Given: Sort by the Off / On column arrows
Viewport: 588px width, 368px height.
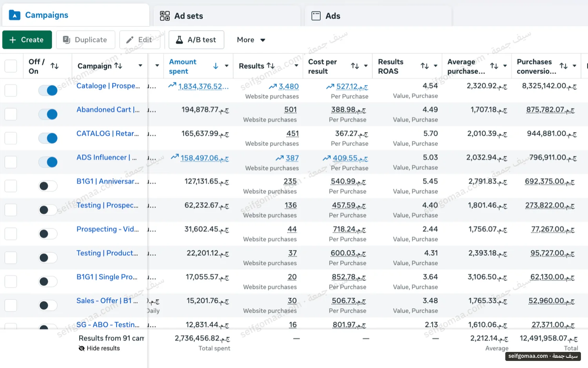Looking at the screenshot, I should click(x=54, y=66).
